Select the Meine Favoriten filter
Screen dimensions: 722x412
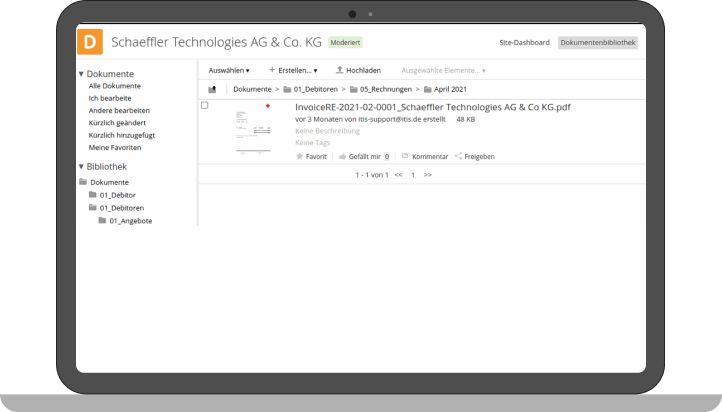point(115,148)
